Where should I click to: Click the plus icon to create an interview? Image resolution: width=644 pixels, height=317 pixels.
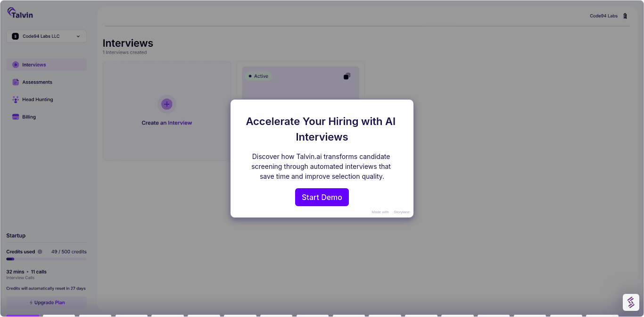pyautogui.click(x=166, y=104)
